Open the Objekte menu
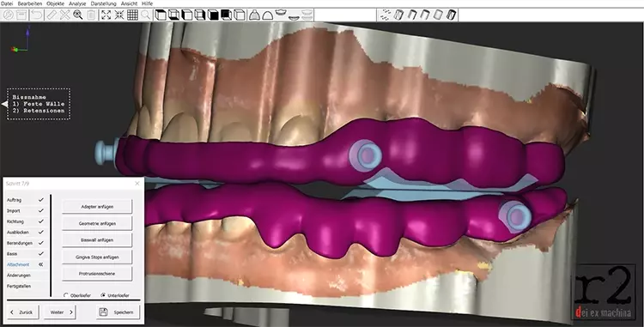The height and width of the screenshot is (327, 644). (x=55, y=3)
